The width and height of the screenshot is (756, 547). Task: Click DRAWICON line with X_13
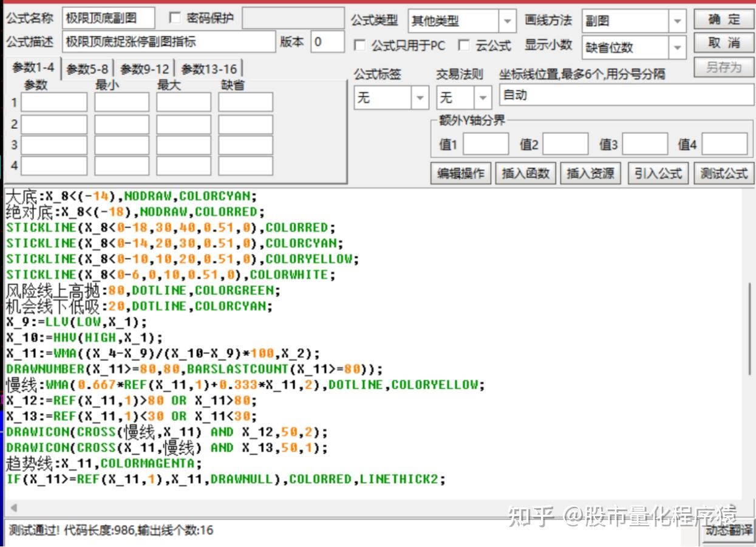(x=167, y=448)
